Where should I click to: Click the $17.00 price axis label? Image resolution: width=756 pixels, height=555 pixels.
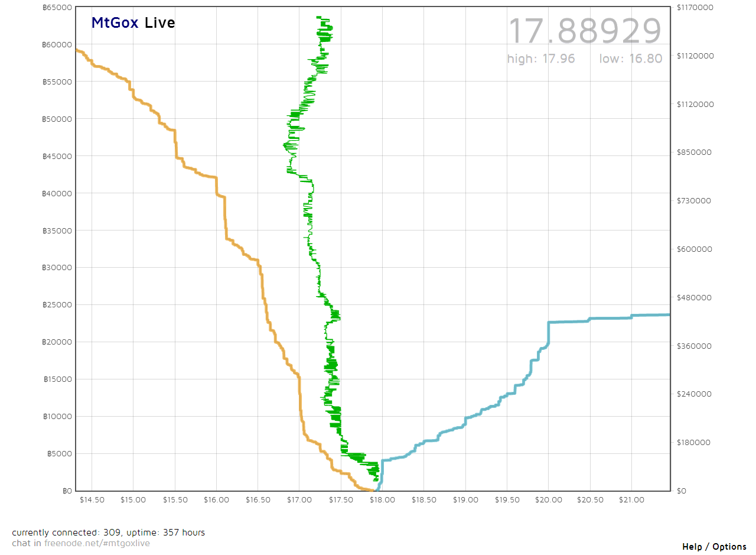pyautogui.click(x=299, y=500)
